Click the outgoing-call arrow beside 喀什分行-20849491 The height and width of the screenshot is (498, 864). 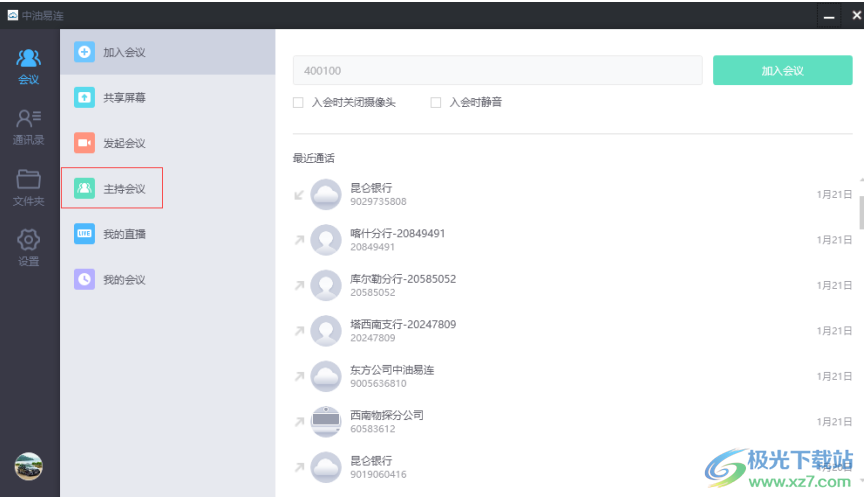coord(299,240)
